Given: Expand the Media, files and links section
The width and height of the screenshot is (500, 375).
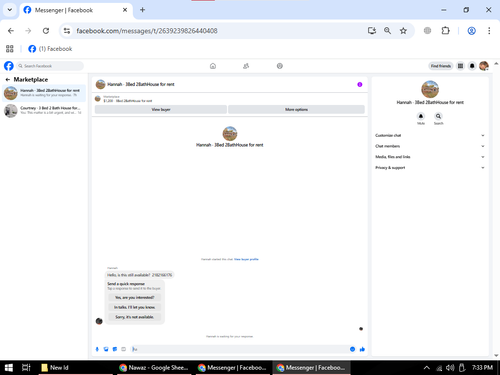Looking at the screenshot, I should pos(430,157).
